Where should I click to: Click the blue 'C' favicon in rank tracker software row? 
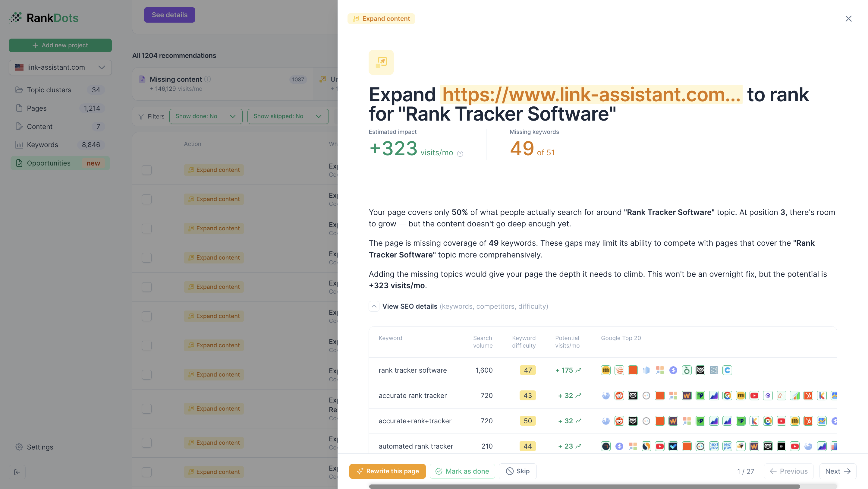[x=727, y=371]
